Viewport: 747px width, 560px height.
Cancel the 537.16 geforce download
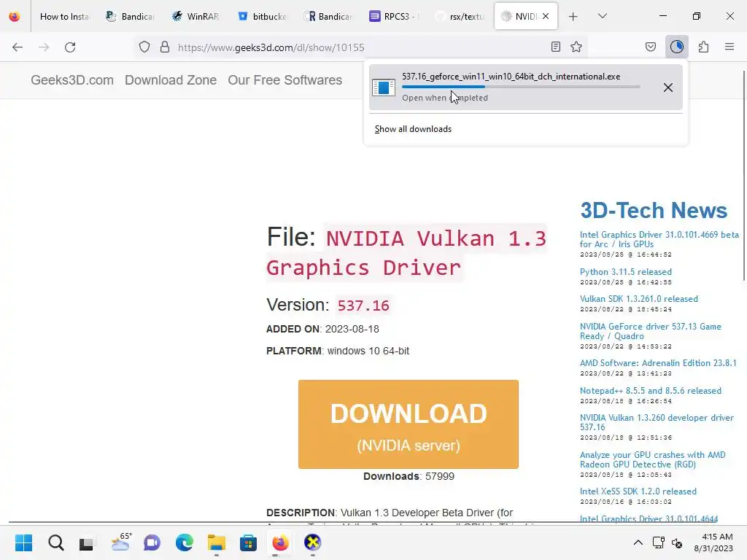(x=668, y=87)
